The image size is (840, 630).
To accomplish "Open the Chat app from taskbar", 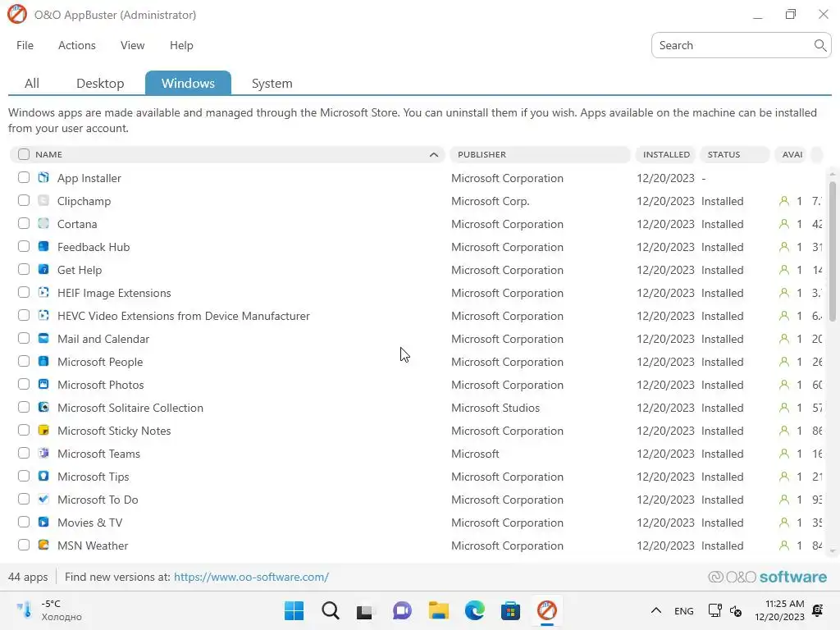I will click(402, 610).
